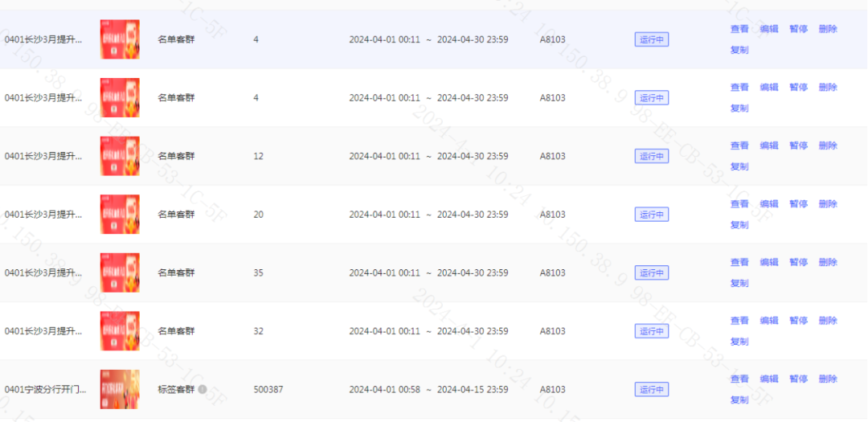
Task: Open the 0401宁波分行开门 campaign thumbnail image
Action: pos(120,389)
